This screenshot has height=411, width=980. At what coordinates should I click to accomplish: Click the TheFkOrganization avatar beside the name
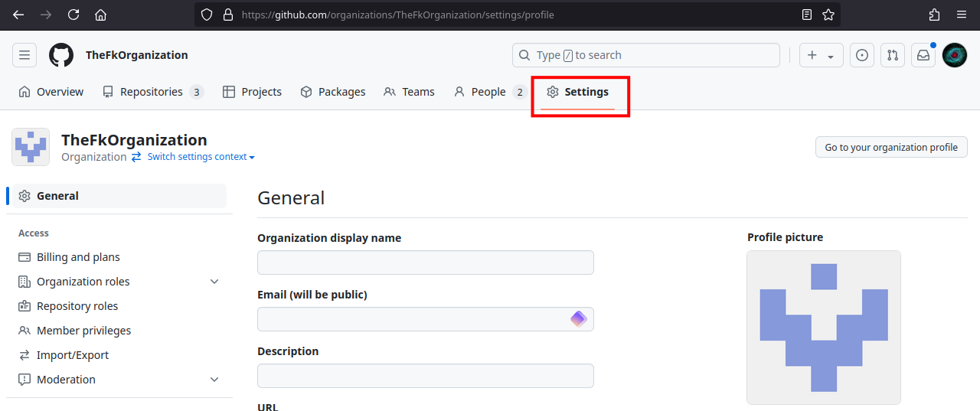click(31, 147)
